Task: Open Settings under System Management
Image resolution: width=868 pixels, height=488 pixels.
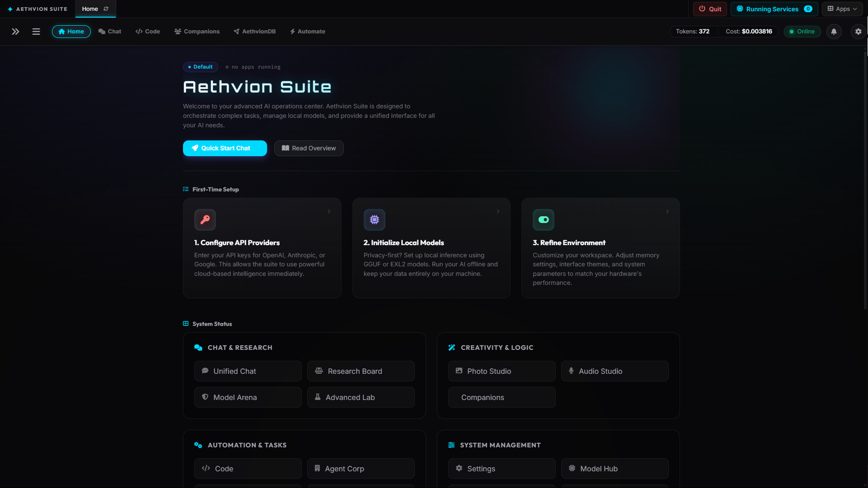Action: pyautogui.click(x=502, y=469)
